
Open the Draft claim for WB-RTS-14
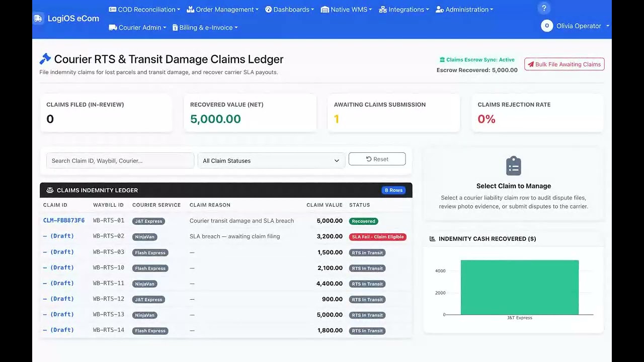pyautogui.click(x=58, y=330)
